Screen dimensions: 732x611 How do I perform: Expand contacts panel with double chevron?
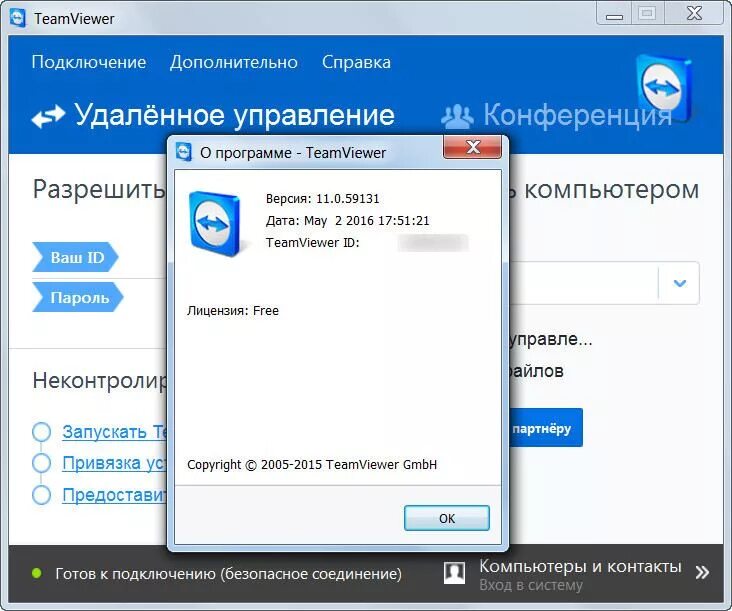(x=702, y=572)
